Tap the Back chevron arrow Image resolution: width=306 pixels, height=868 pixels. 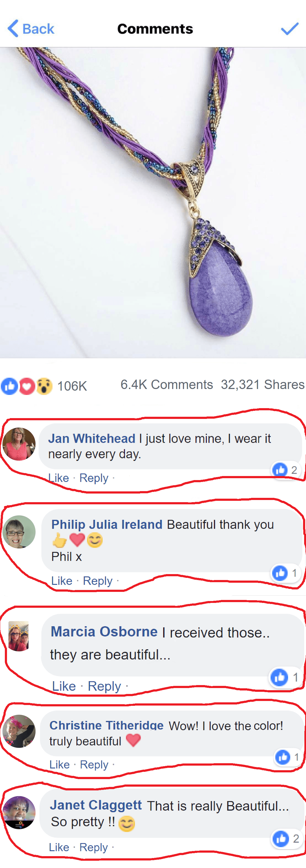coord(13,28)
